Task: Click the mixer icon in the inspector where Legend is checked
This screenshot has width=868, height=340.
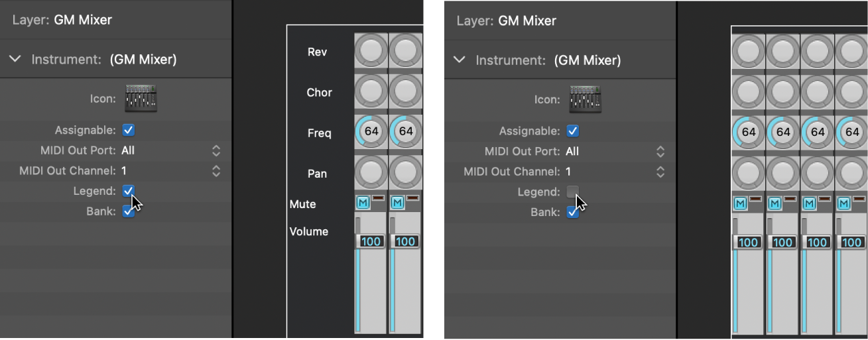Action: click(141, 98)
